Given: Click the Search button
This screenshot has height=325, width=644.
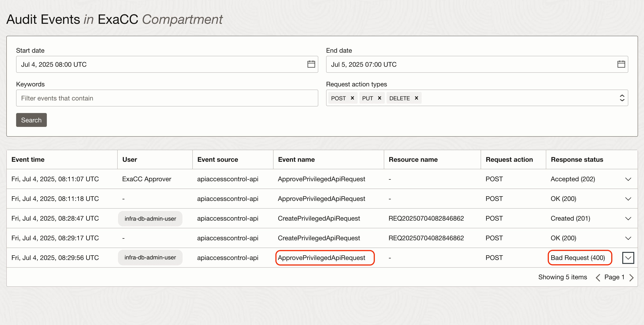Looking at the screenshot, I should pos(31,120).
